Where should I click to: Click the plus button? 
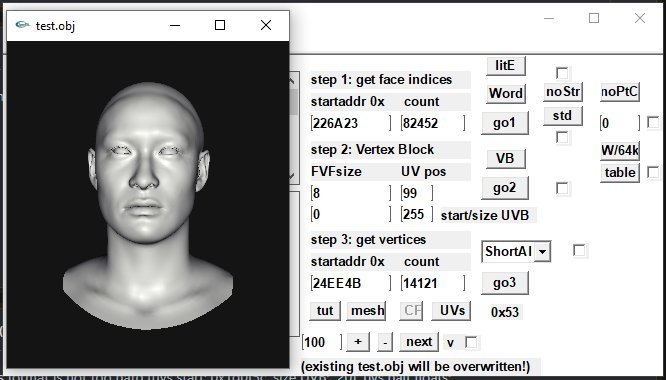tap(358, 342)
